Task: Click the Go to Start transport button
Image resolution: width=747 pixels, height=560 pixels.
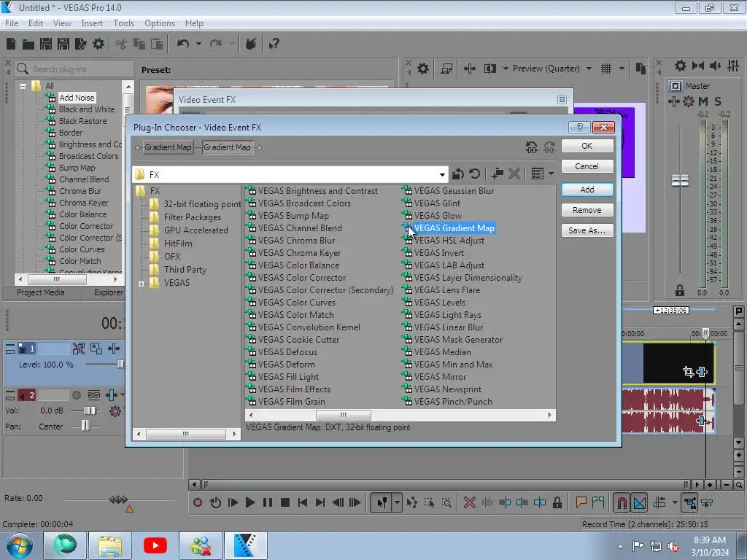Action: pyautogui.click(x=303, y=502)
